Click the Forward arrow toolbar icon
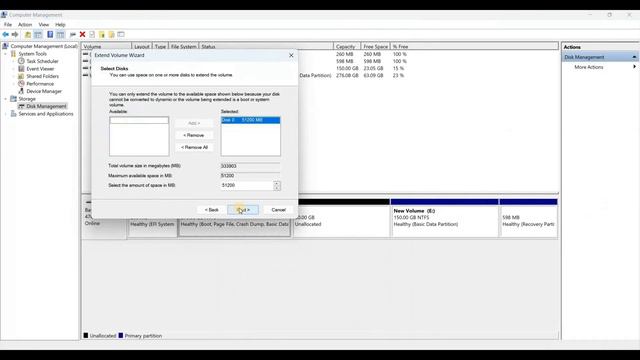Viewport: 640px width, 360px height. tap(15, 35)
